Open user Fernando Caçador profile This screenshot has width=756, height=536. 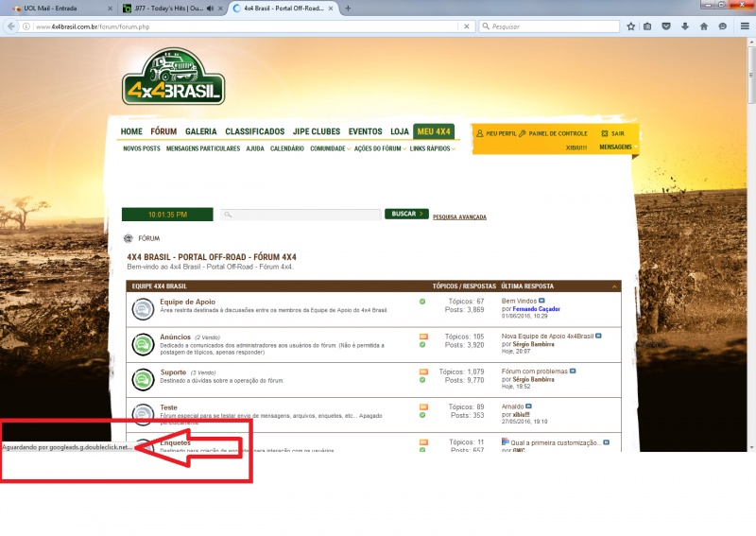point(536,309)
